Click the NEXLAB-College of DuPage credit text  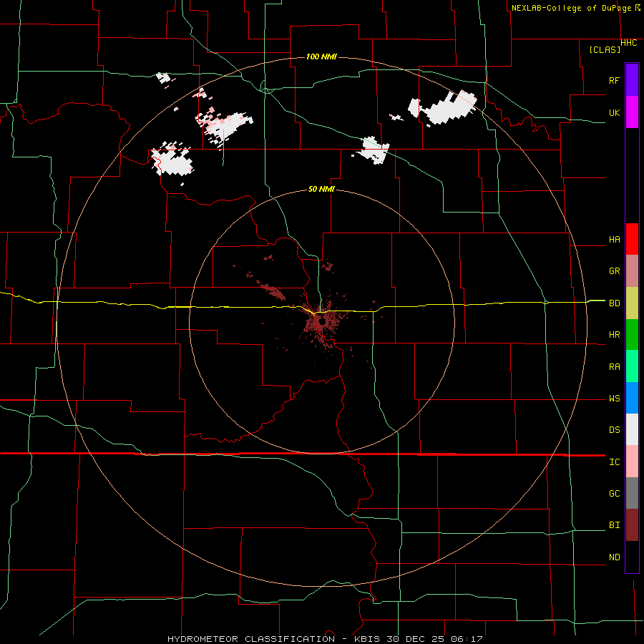tap(571, 8)
